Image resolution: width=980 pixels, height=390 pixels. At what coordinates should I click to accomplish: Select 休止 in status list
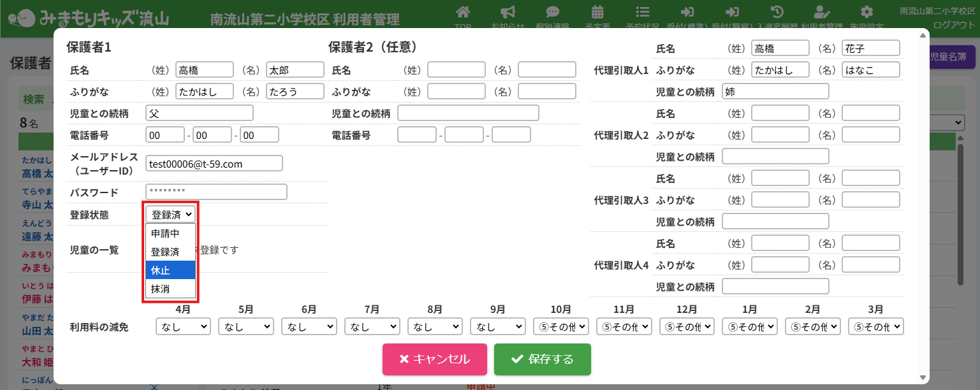coord(170,270)
